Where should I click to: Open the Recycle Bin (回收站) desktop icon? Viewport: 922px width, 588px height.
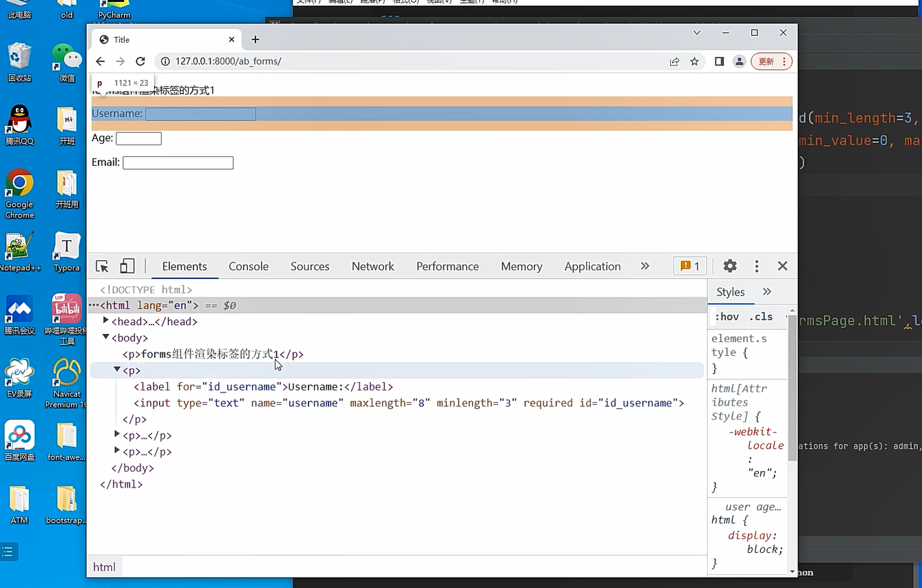coord(19,63)
